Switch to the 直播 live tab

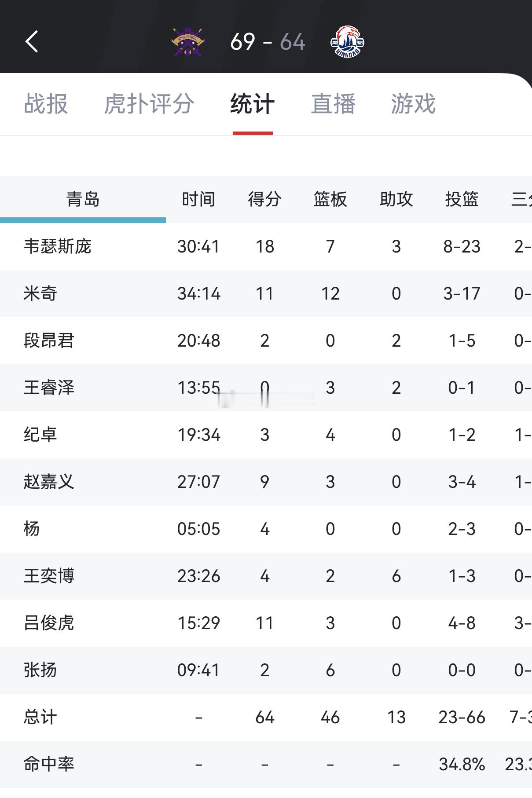332,103
